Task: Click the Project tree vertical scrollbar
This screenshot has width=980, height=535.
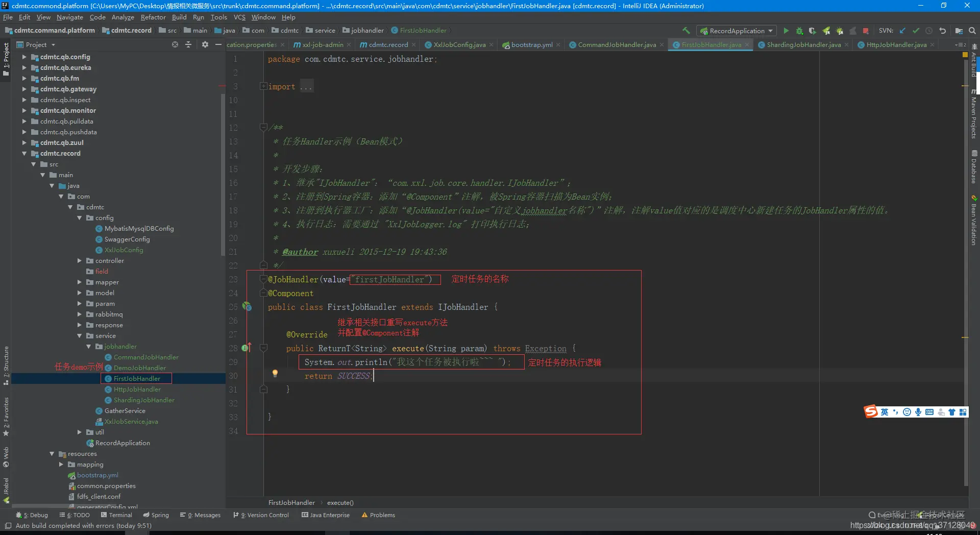Action: click(x=223, y=174)
